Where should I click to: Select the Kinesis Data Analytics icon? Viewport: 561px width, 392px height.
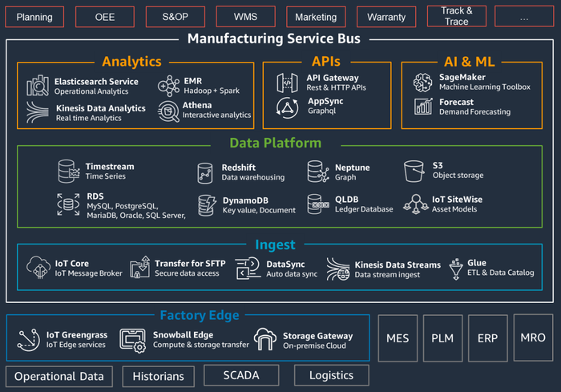click(x=38, y=112)
